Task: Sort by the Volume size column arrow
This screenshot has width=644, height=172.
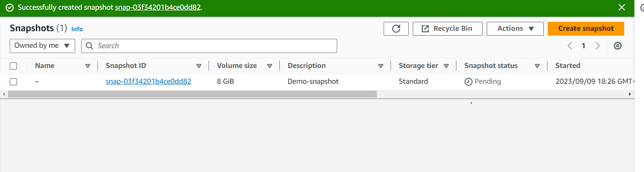Action: [x=270, y=66]
